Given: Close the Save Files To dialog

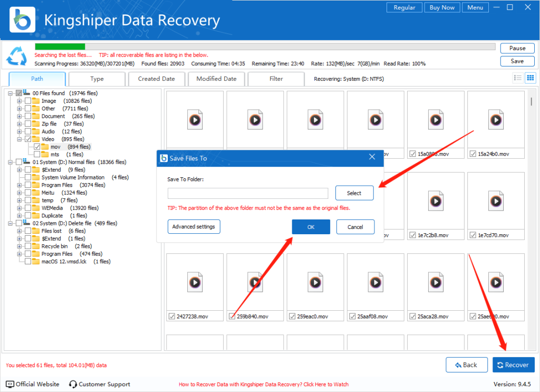Looking at the screenshot, I should coord(372,157).
